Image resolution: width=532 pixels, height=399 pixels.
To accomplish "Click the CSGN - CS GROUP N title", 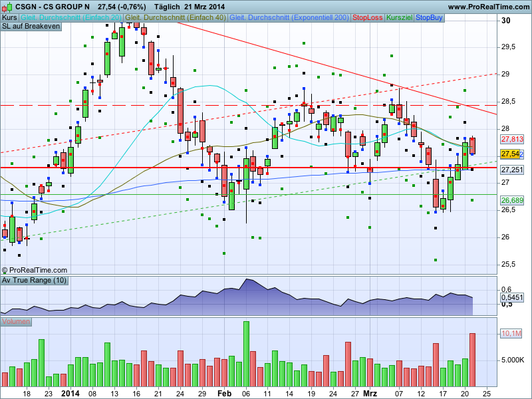I will click(x=53, y=7).
